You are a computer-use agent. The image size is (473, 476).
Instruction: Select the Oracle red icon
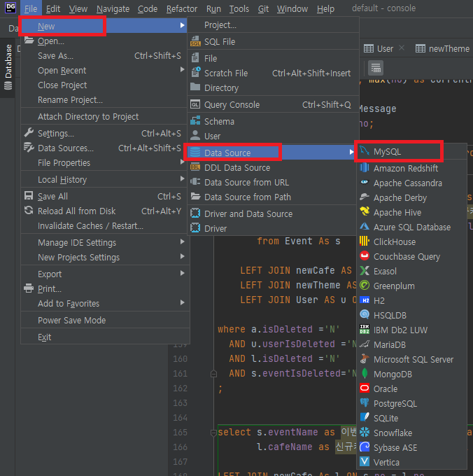click(x=365, y=388)
